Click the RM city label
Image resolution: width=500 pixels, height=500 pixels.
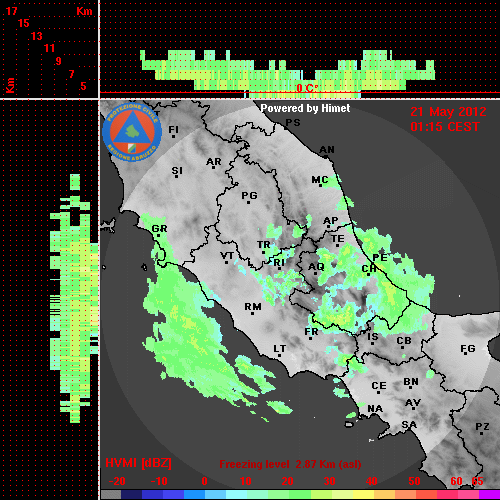[x=253, y=306]
